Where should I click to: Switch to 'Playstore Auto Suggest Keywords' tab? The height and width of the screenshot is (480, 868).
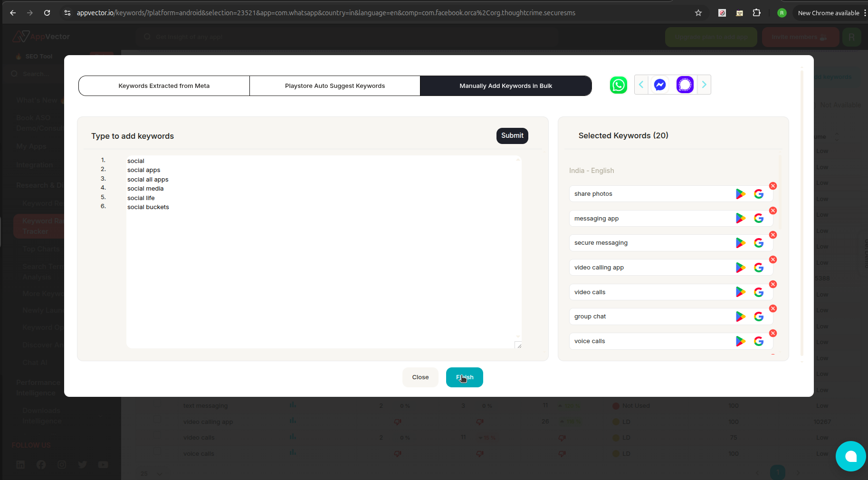click(335, 86)
